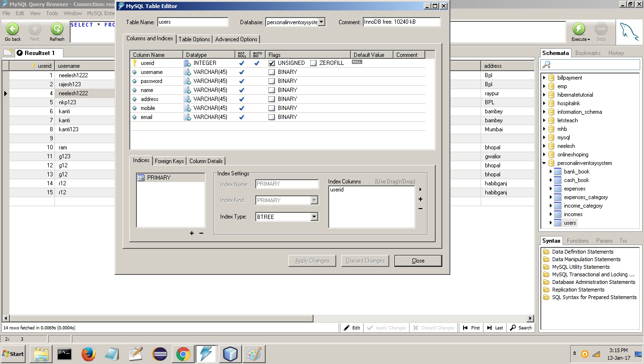Viewport: 644px width, 364px height.
Task: Open Command Prompt from the taskbar
Action: (64, 354)
